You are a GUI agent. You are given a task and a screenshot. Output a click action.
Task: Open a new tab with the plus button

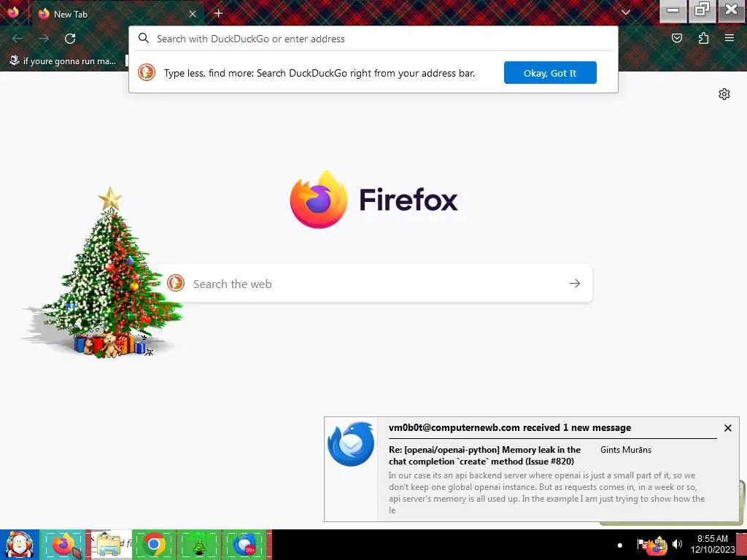pos(218,13)
